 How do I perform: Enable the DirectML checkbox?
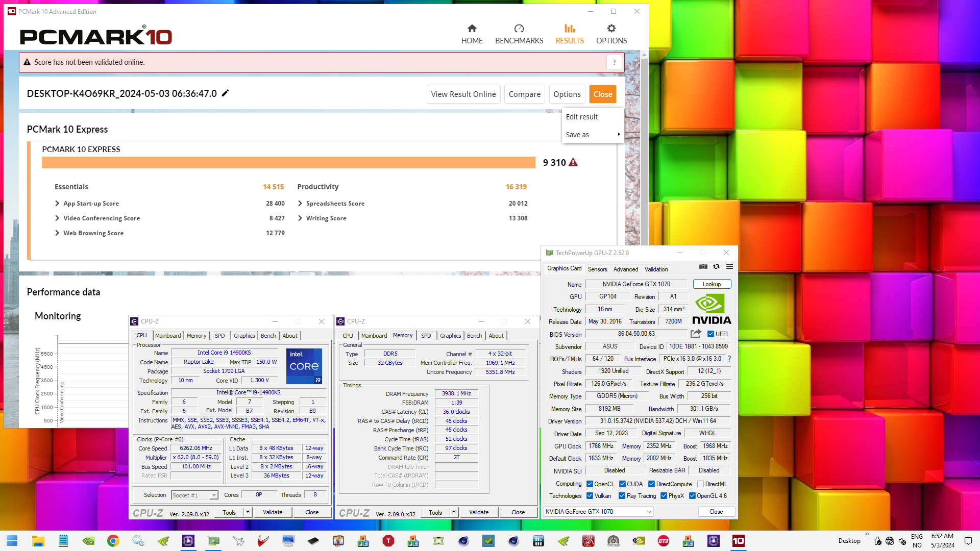(701, 484)
